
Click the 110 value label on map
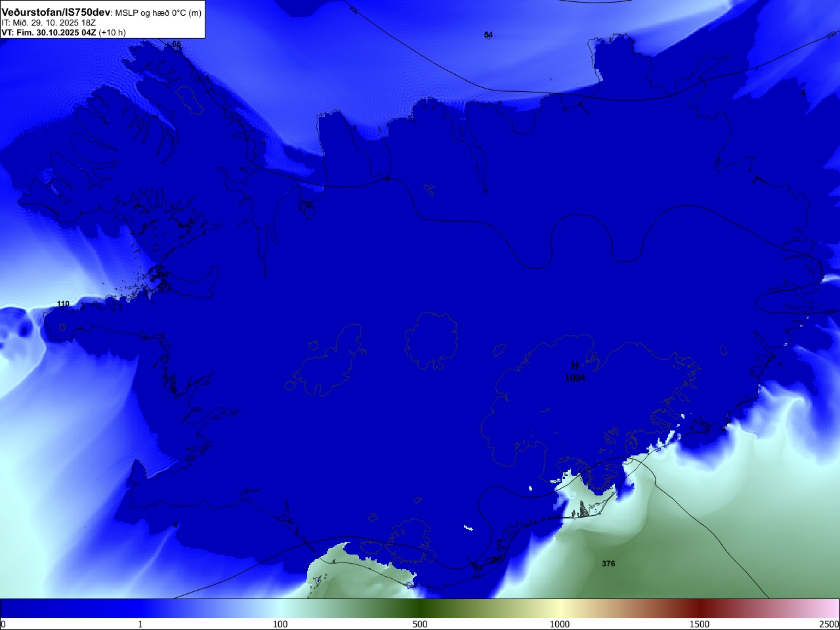pos(63,304)
